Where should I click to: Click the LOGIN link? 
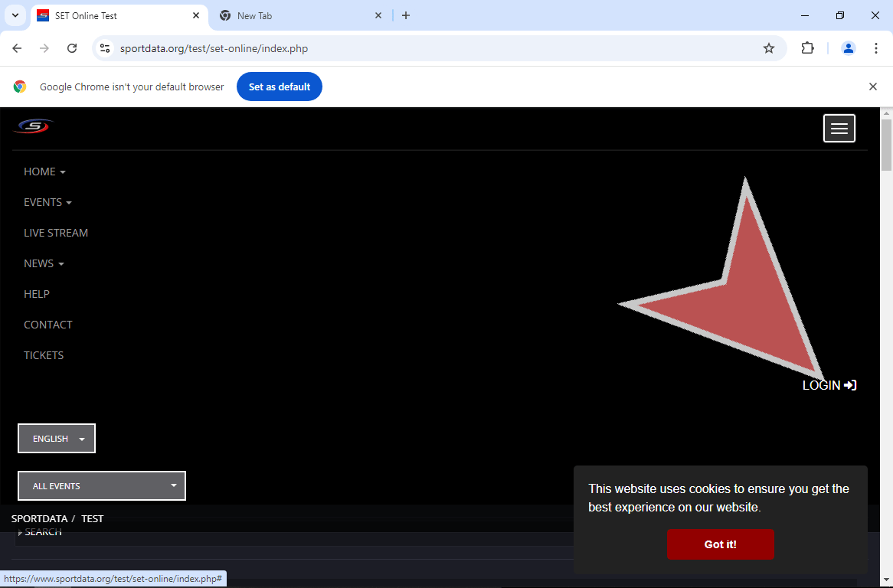click(x=829, y=385)
